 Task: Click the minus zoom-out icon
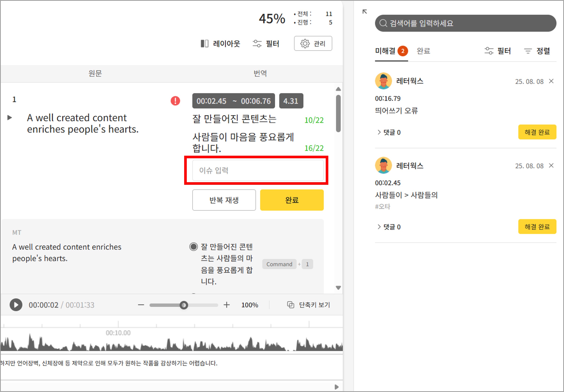[141, 305]
